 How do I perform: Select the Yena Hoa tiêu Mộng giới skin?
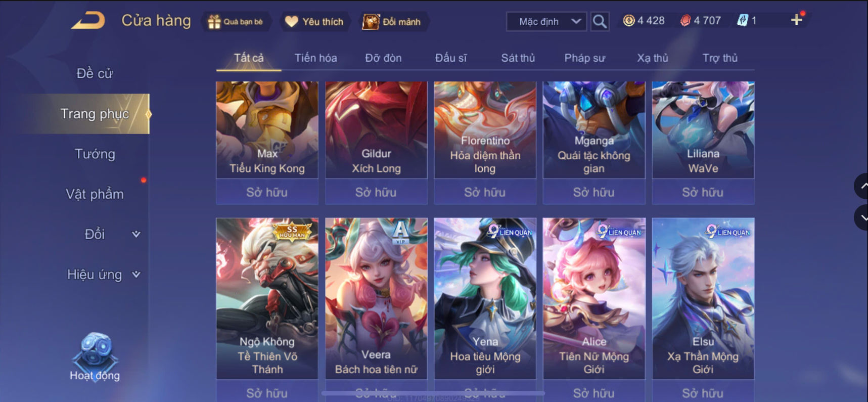click(485, 298)
